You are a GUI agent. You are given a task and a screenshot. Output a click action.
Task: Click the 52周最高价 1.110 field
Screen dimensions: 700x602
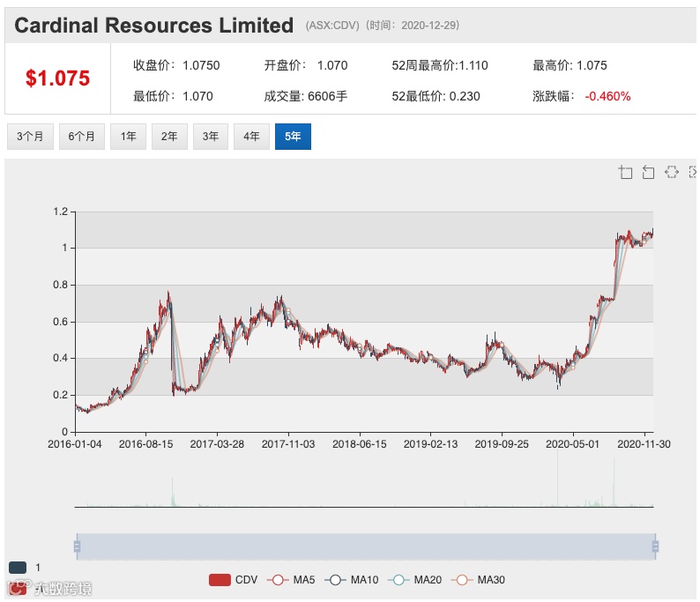(x=440, y=65)
